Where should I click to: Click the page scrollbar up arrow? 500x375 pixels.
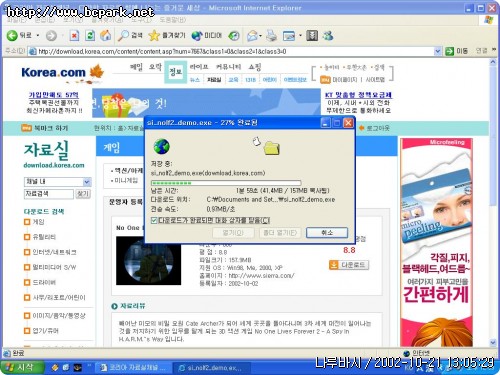pos(493,62)
